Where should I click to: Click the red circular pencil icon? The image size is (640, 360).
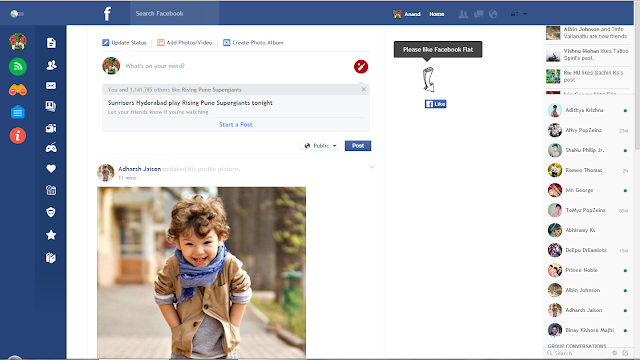pos(361,67)
